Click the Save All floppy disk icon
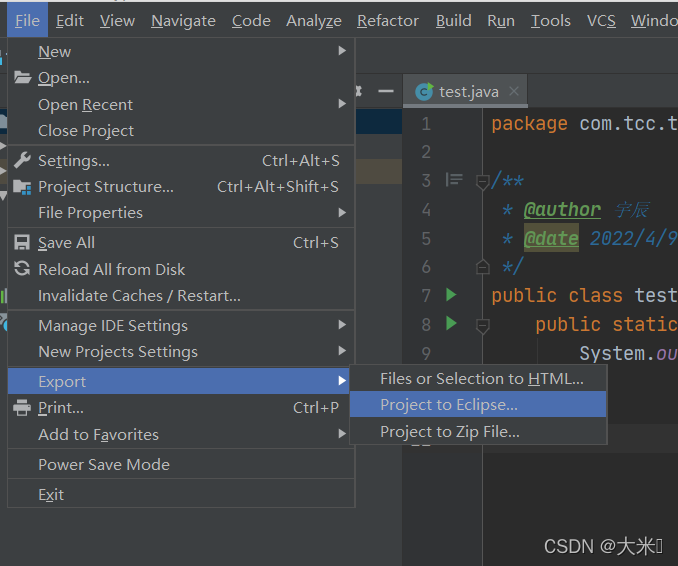 (22, 243)
